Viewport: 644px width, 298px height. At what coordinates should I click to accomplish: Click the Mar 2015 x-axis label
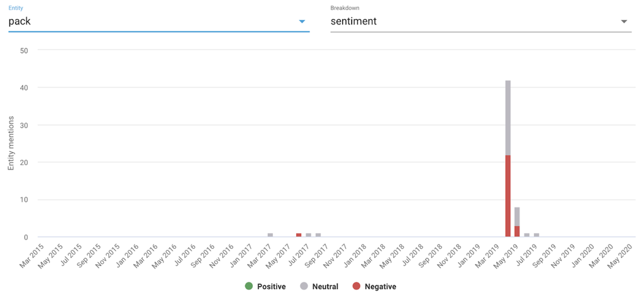[x=32, y=257]
